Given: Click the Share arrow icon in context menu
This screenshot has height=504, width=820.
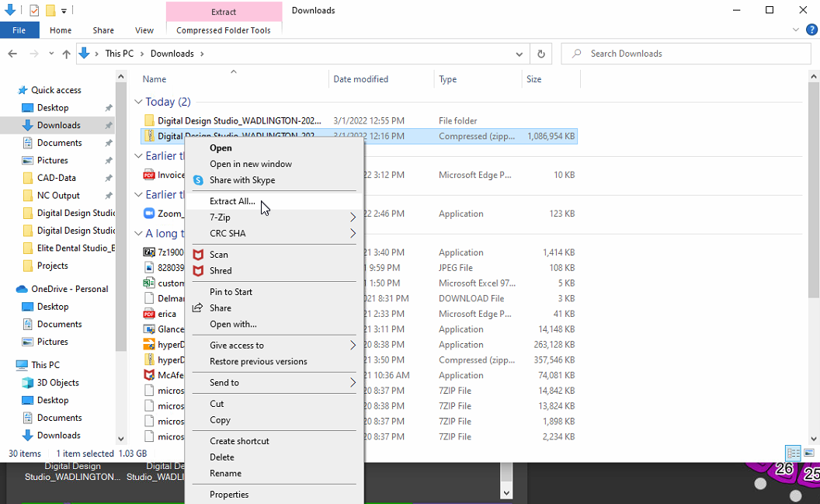Looking at the screenshot, I should tap(198, 308).
